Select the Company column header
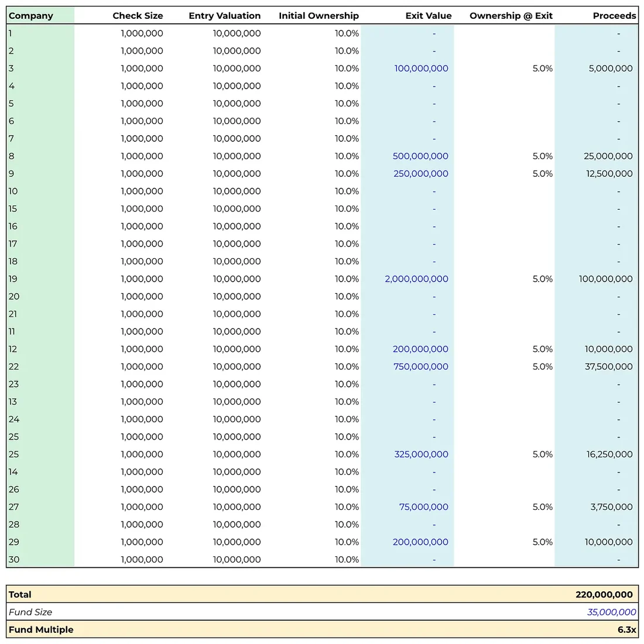 pos(31,16)
